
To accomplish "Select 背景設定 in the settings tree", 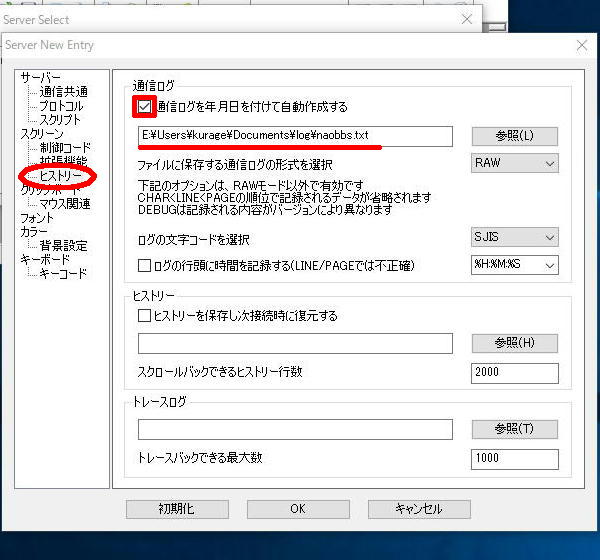I will click(64, 246).
